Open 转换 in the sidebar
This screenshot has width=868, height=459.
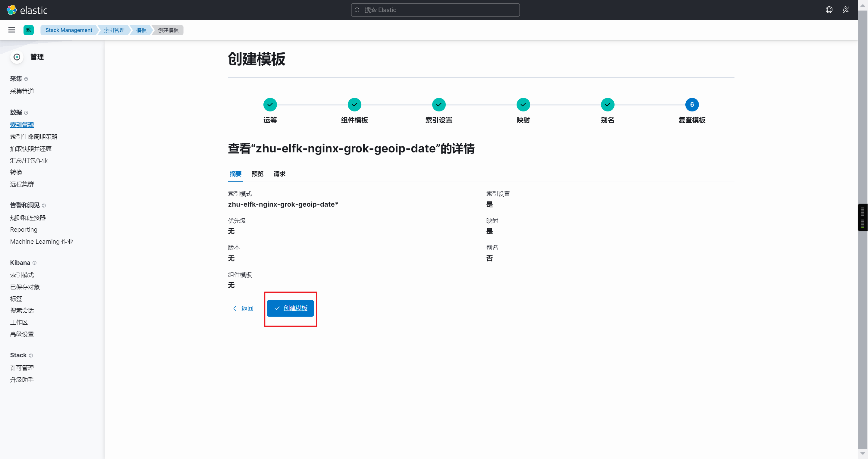point(16,172)
